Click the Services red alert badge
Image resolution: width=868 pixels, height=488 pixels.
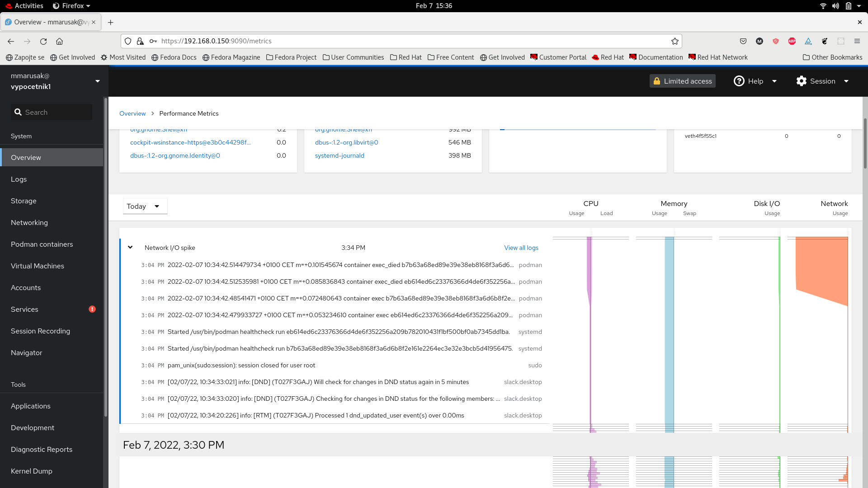coord(92,309)
